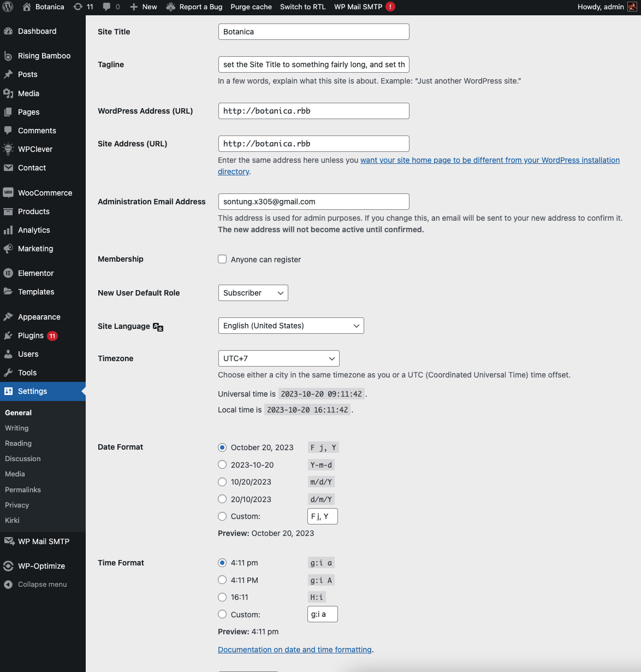641x672 pixels.
Task: Click the Tools wrench icon
Action: 8,373
